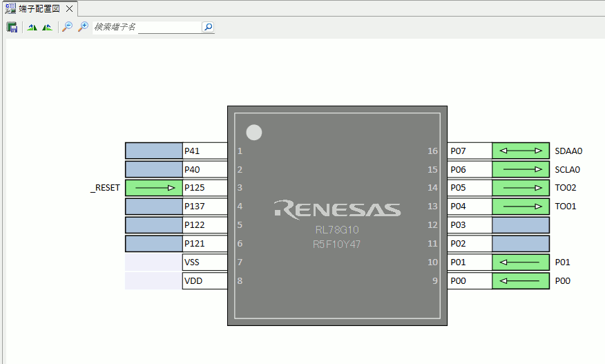
Task: Click the P06 output arrow box
Action: [521, 169]
